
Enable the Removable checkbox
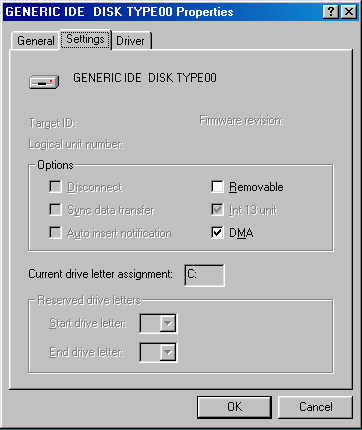pyautogui.click(x=217, y=187)
